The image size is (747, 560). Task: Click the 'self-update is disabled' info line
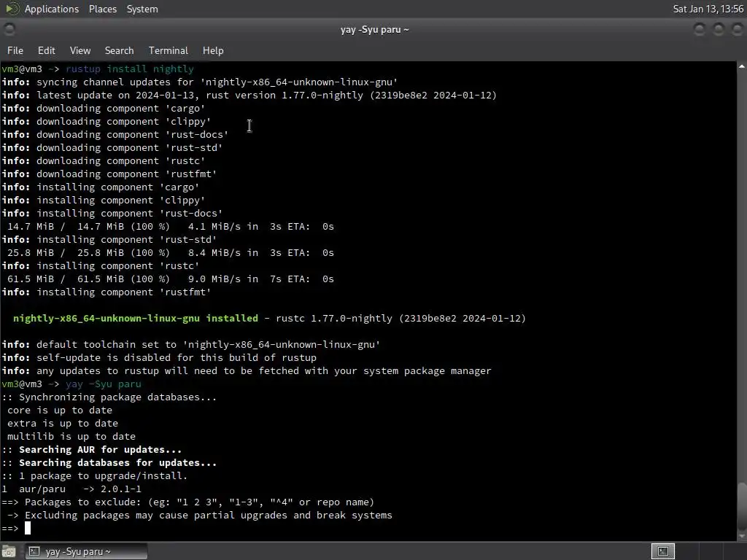tap(159, 357)
